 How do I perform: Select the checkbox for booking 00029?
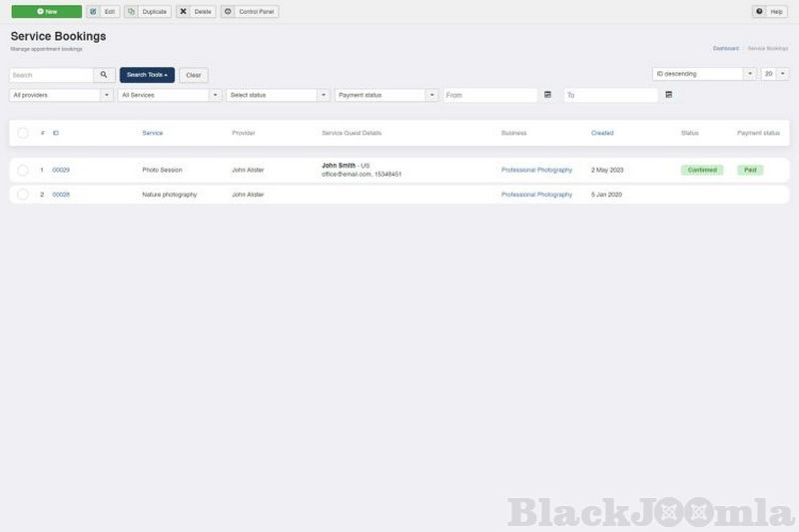pyautogui.click(x=23, y=170)
